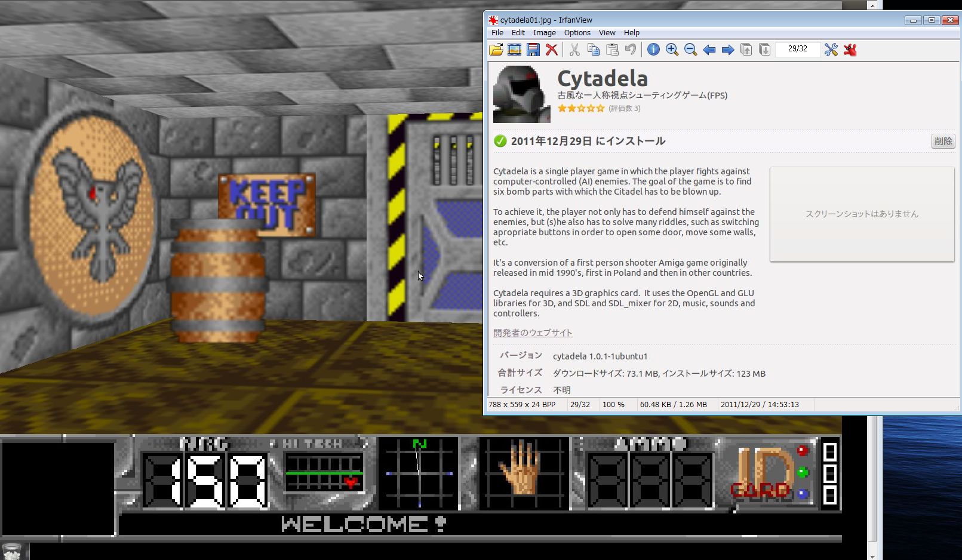Click the 100 % zoom status entry
The height and width of the screenshot is (560, 962).
pos(613,404)
